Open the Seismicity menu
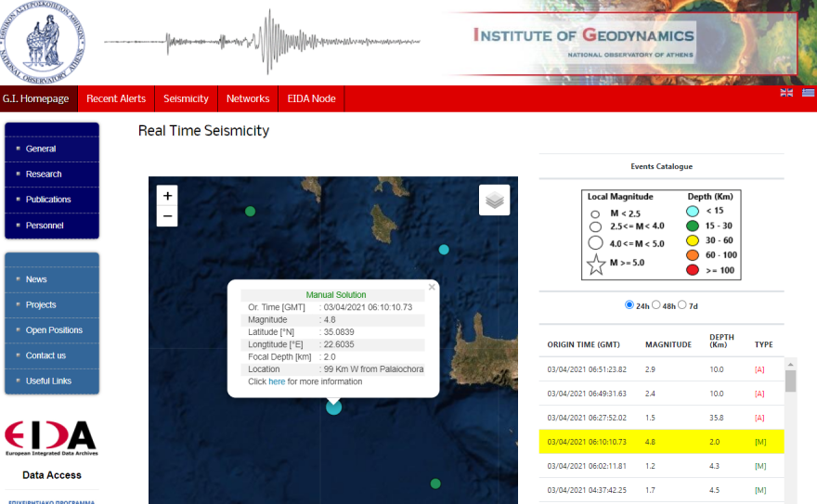Image resolution: width=817 pixels, height=504 pixels. (x=186, y=98)
